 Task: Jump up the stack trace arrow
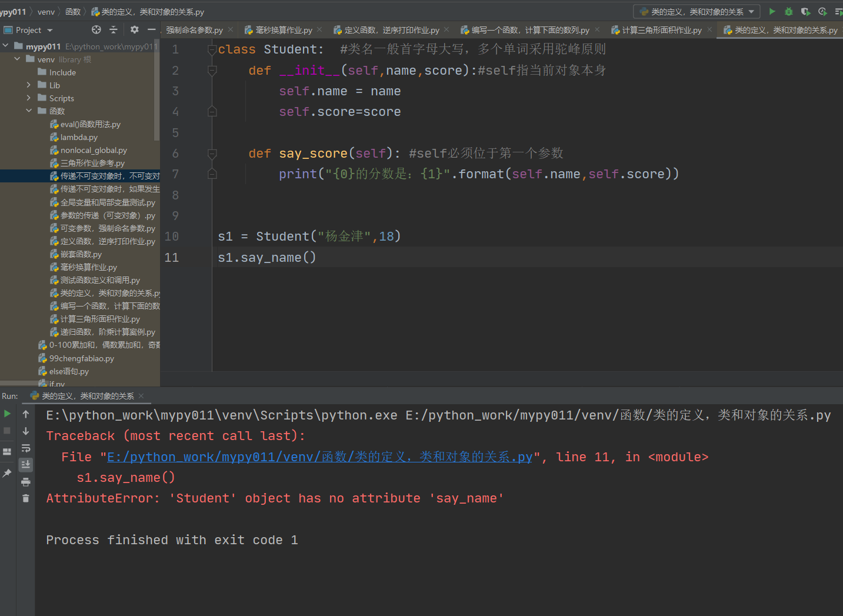pyautogui.click(x=26, y=414)
